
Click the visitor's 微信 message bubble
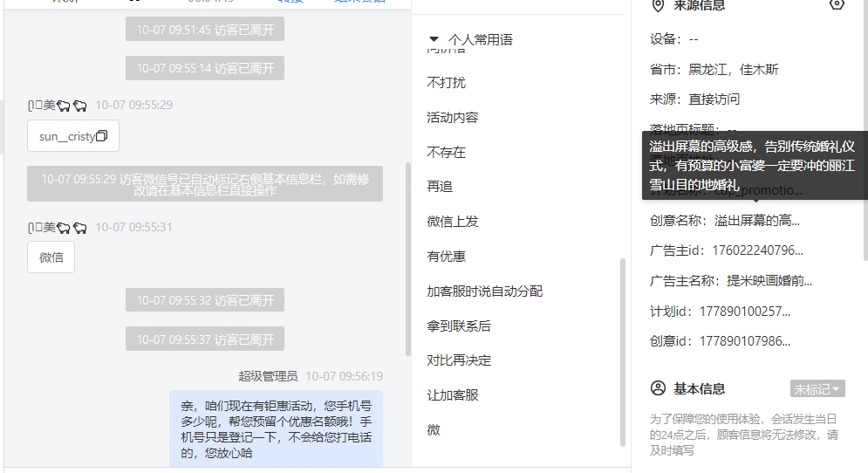51,257
